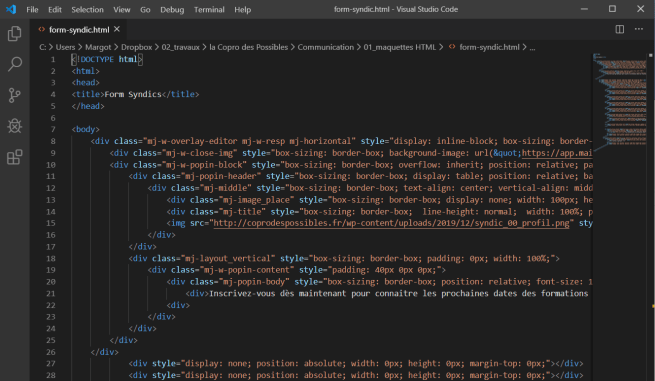Click the breadcrumb ellipsis symbol segment

(x=532, y=47)
